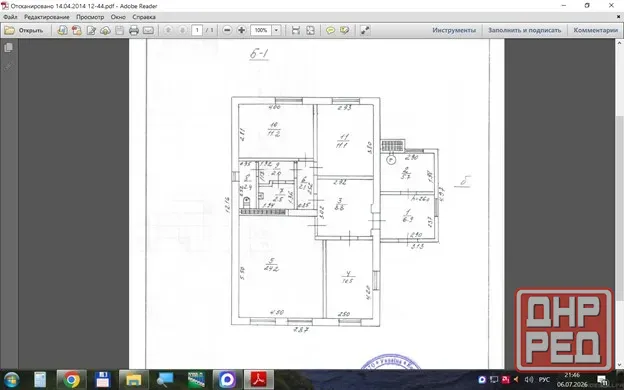
Task: Fit one full page to window icon
Action: pyautogui.click(x=310, y=30)
